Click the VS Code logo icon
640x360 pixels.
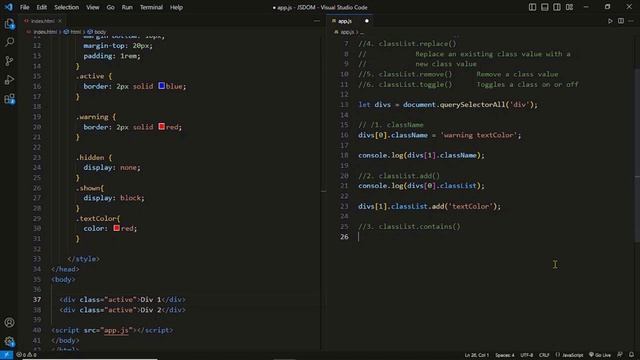(x=9, y=7)
